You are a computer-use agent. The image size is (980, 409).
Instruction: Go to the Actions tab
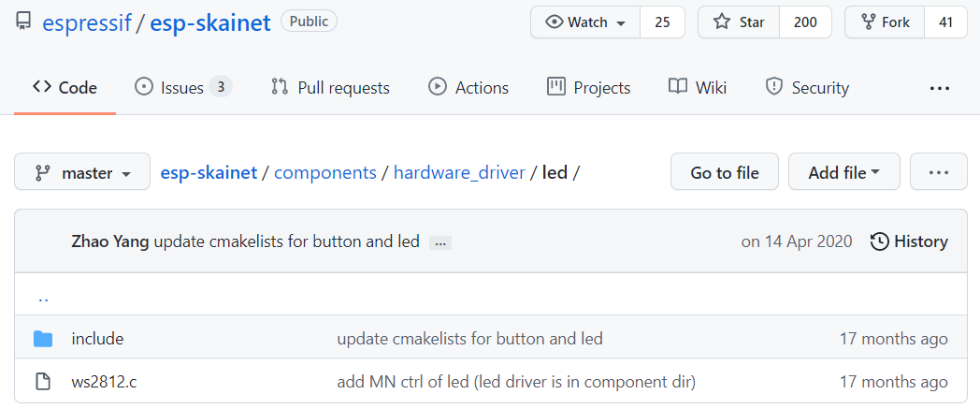[468, 88]
